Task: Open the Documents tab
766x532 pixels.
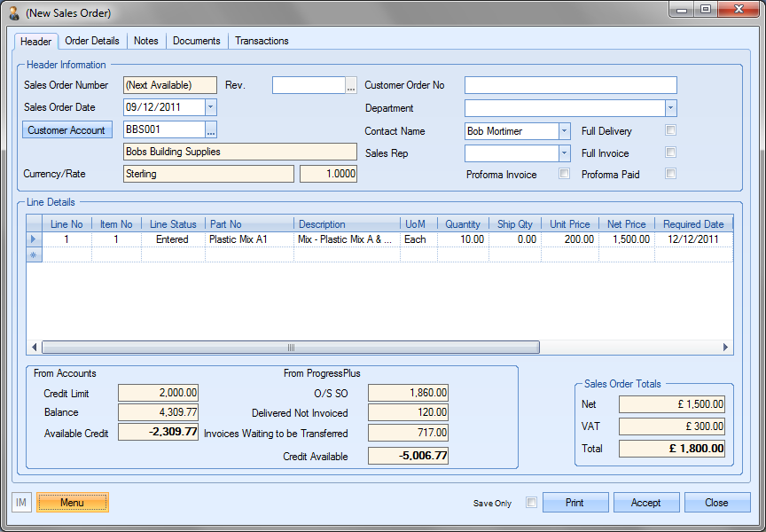Action: tap(197, 41)
